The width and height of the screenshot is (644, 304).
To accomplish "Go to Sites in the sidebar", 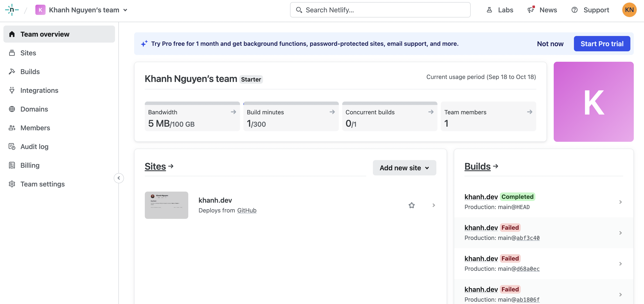I will coord(59,53).
